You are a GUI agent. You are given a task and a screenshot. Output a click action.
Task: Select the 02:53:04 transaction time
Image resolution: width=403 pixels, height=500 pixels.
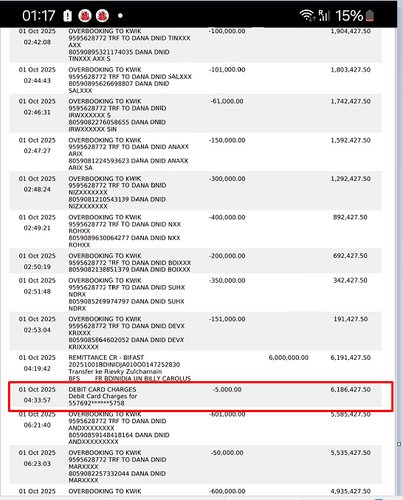[x=37, y=330]
